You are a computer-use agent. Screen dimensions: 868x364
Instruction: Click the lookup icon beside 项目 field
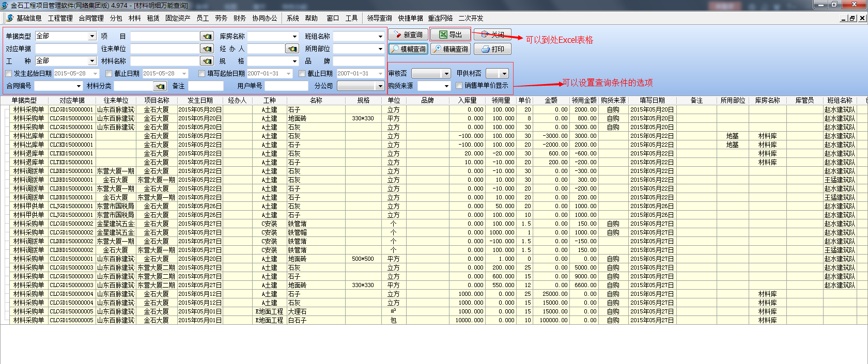[207, 36]
